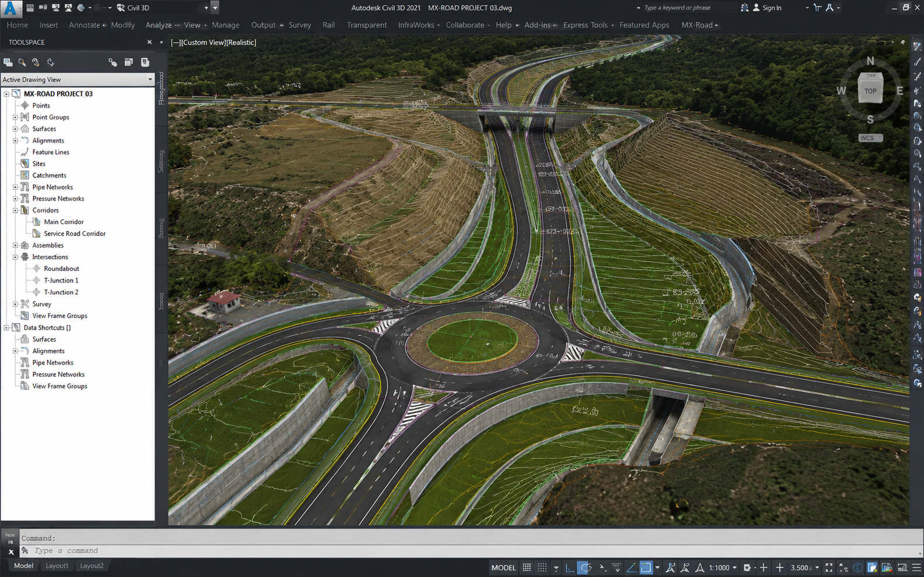Open the Autodesk App Store cart icon

point(817,8)
